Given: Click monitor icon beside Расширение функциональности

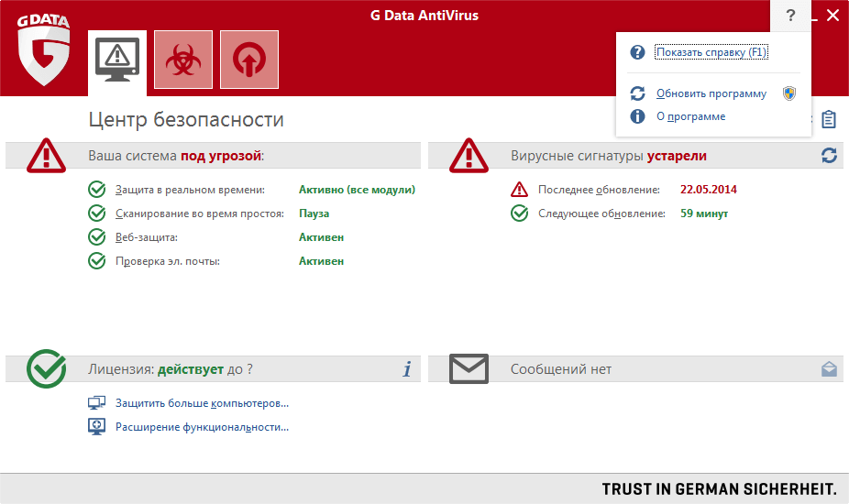Looking at the screenshot, I should tap(96, 427).
